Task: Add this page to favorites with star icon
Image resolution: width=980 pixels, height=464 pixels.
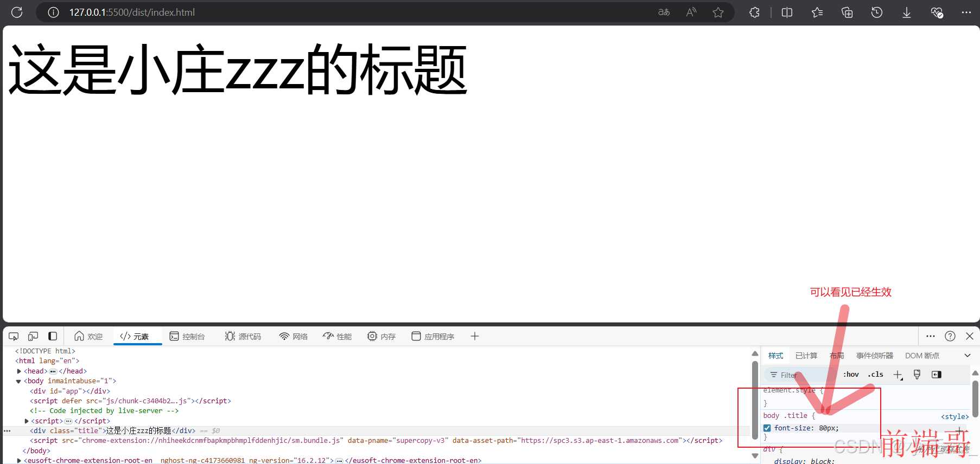Action: (x=718, y=12)
